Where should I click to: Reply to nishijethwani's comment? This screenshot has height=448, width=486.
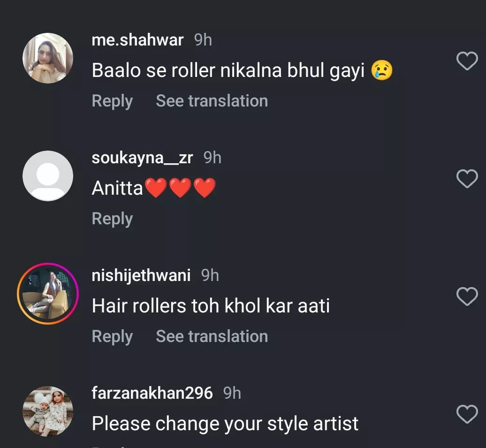click(x=112, y=337)
